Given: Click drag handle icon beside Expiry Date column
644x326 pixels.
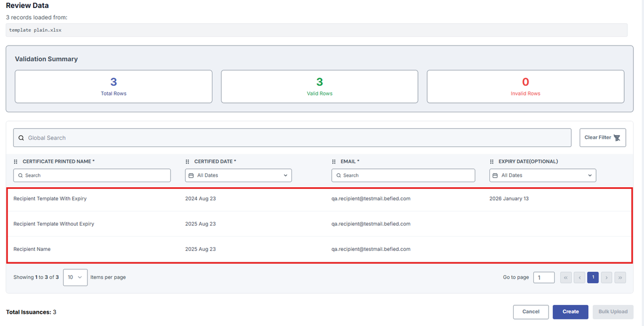Looking at the screenshot, I should pyautogui.click(x=492, y=161).
